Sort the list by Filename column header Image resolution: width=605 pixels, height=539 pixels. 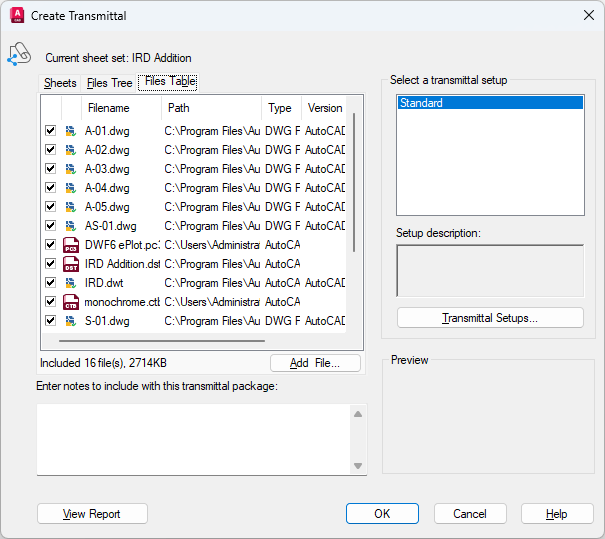click(x=110, y=108)
